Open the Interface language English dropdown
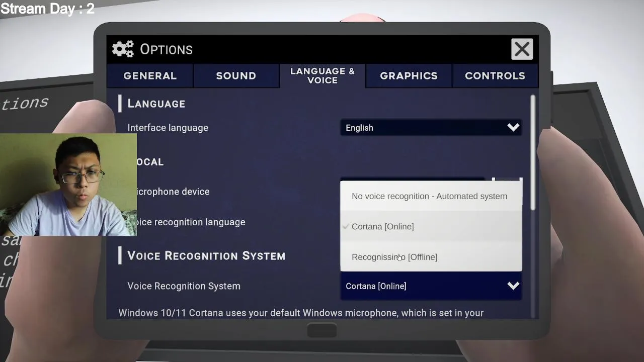Viewport: 644px width, 362px height. pyautogui.click(x=431, y=128)
